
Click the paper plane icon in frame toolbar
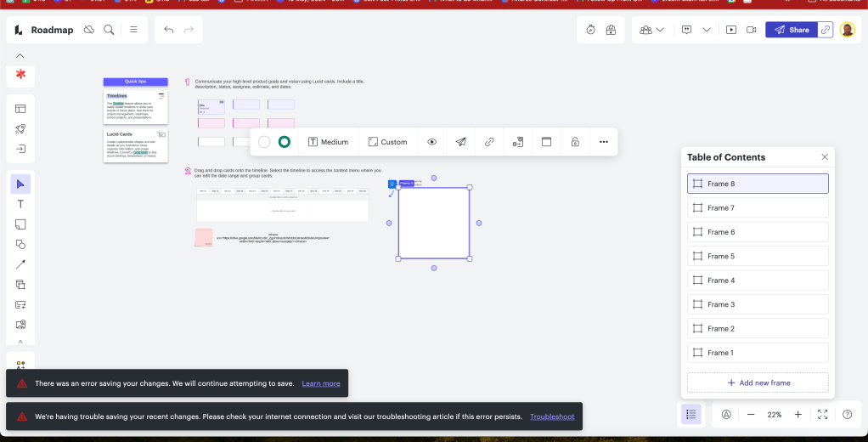point(460,142)
